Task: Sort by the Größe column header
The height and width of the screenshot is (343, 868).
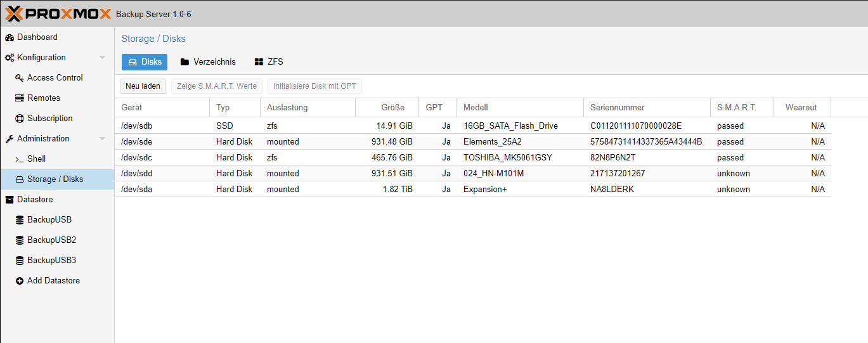Action: point(387,108)
